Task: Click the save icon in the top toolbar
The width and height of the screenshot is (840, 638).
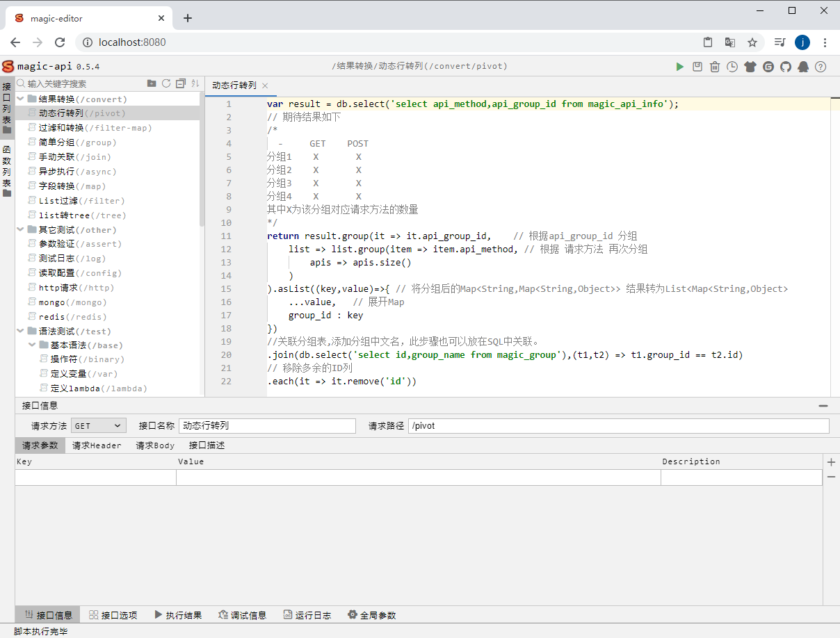Action: click(697, 67)
